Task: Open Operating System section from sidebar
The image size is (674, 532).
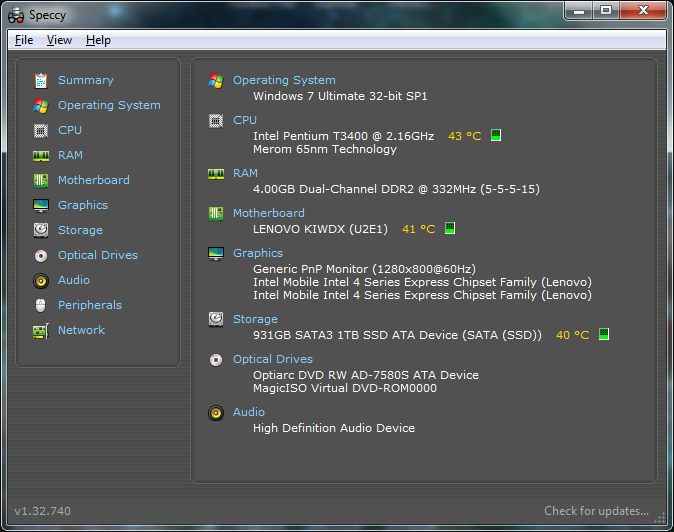Action: pyautogui.click(x=109, y=105)
